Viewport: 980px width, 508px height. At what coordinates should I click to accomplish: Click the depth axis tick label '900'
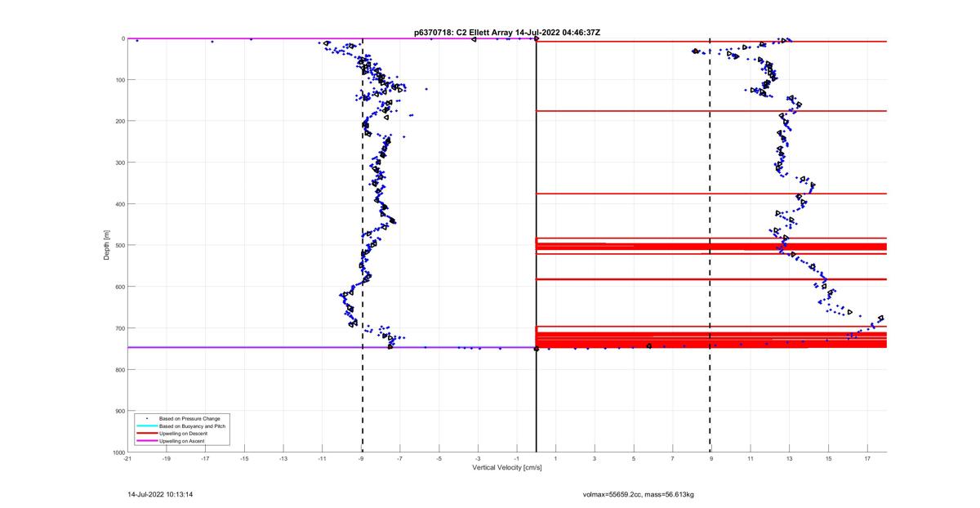(x=119, y=411)
